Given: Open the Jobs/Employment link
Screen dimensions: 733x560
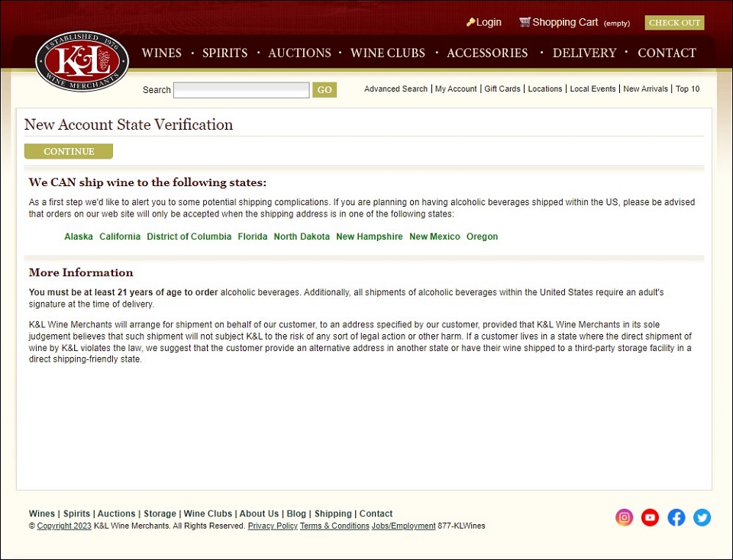Looking at the screenshot, I should pyautogui.click(x=403, y=526).
